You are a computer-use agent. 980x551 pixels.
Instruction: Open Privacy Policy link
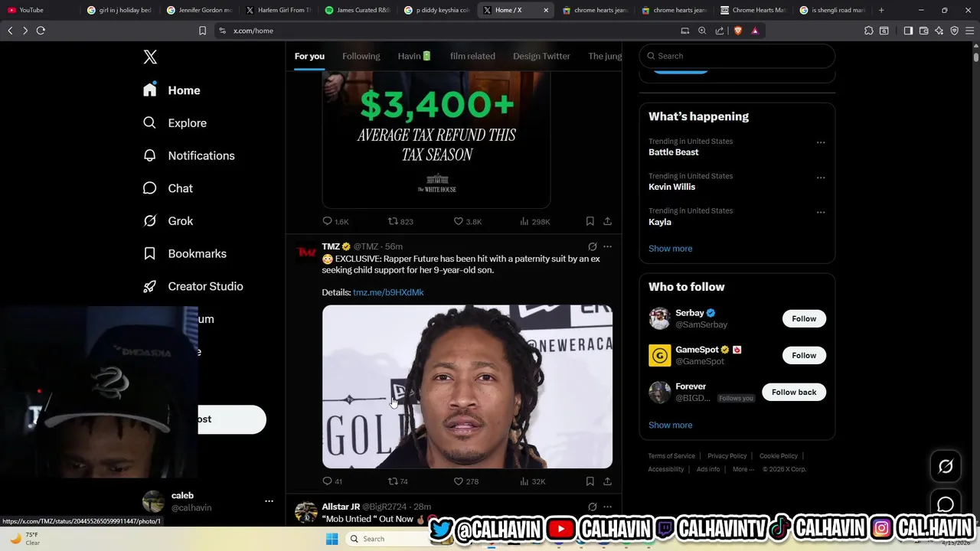click(727, 456)
